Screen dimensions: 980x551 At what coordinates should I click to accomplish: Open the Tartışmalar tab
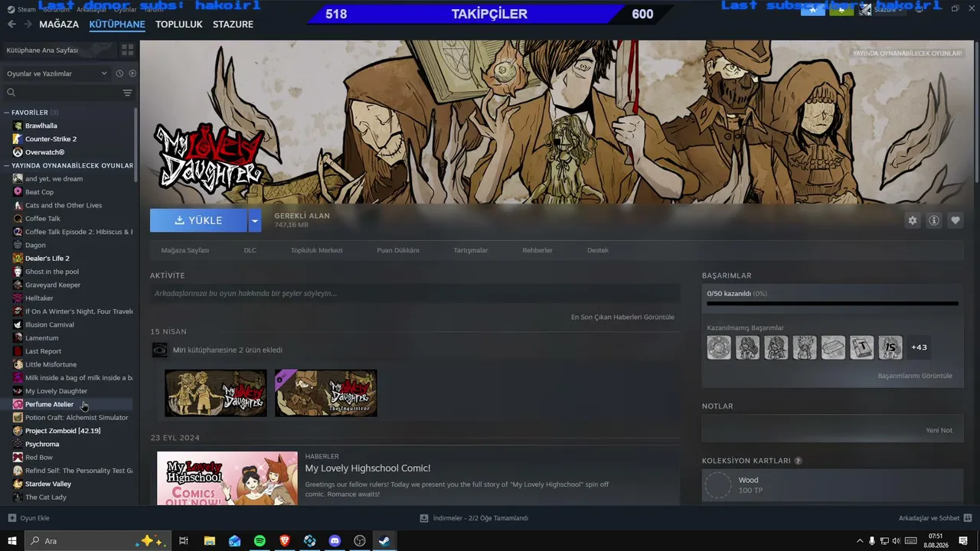471,250
